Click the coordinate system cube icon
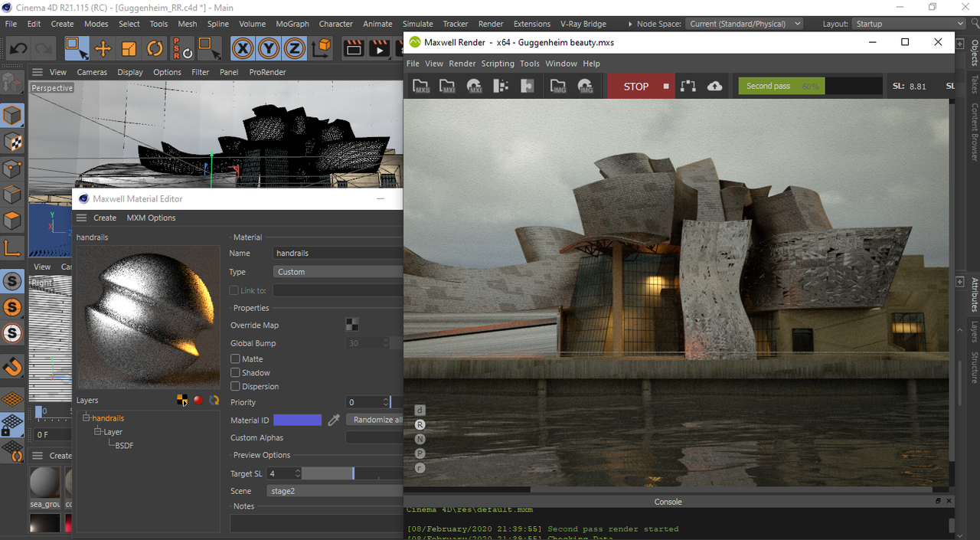The height and width of the screenshot is (540, 980). [322, 49]
